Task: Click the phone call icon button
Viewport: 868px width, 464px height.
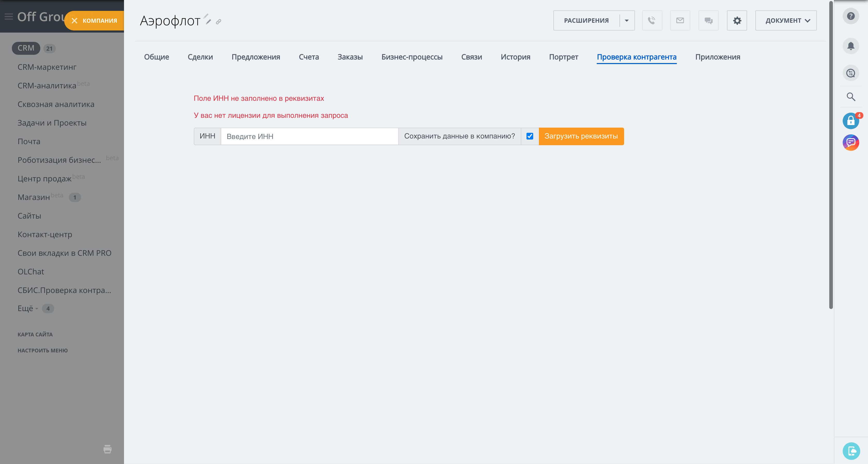Action: pos(652,21)
